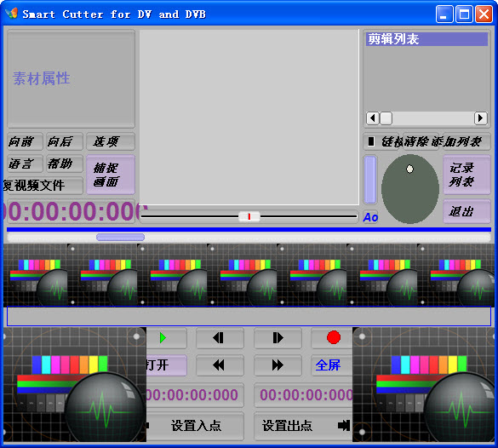The width and height of the screenshot is (498, 448).
Task: Step back one frame
Action: tap(220, 338)
